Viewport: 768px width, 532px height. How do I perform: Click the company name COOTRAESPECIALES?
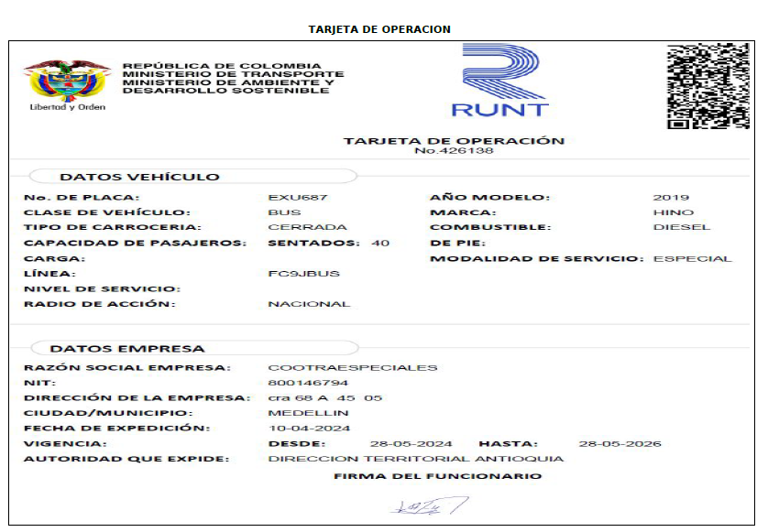[353, 368]
